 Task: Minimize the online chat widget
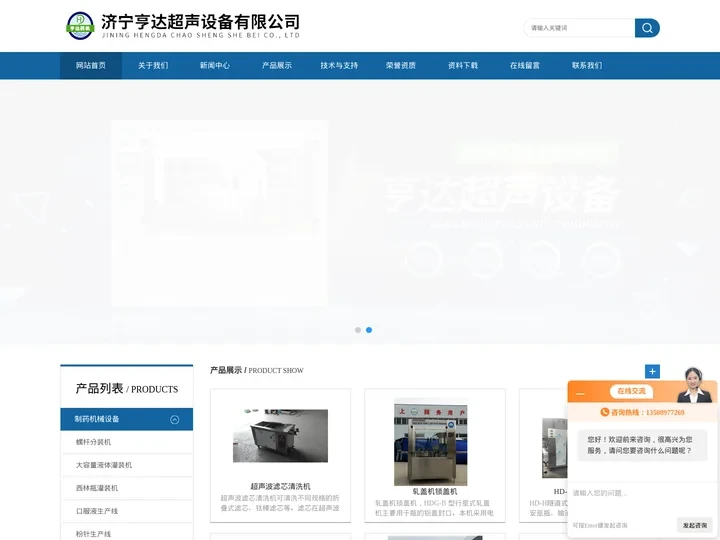tap(580, 394)
